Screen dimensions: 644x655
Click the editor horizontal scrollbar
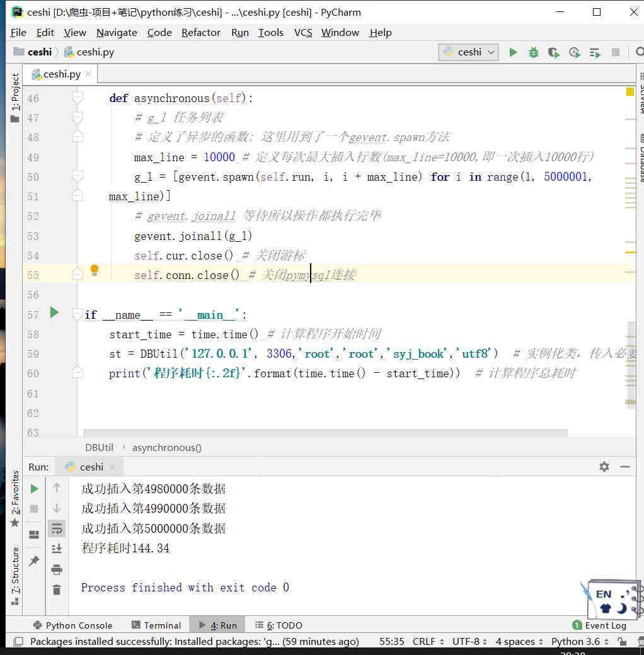[326, 433]
